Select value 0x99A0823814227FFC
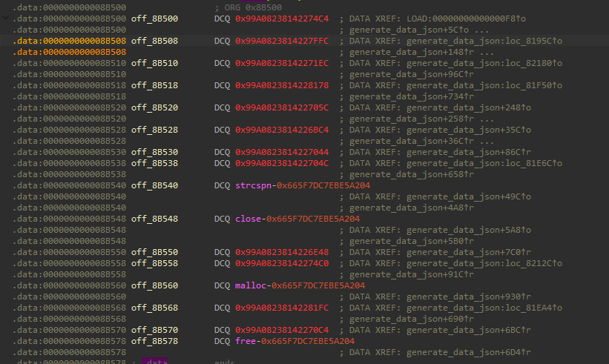Image resolution: width=609 pixels, height=364 pixels. click(x=282, y=41)
